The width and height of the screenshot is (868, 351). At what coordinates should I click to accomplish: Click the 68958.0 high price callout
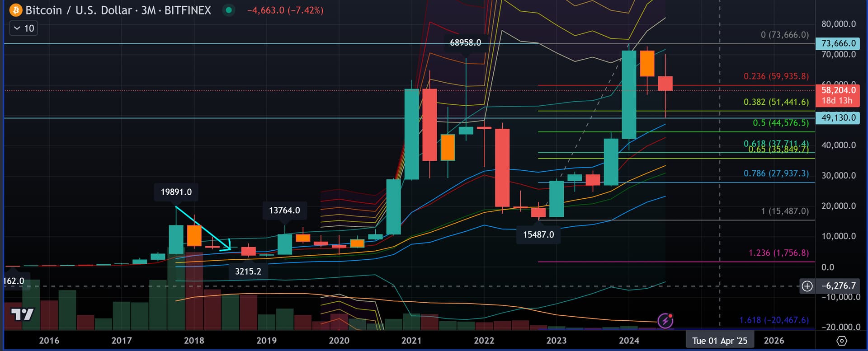pyautogui.click(x=465, y=42)
